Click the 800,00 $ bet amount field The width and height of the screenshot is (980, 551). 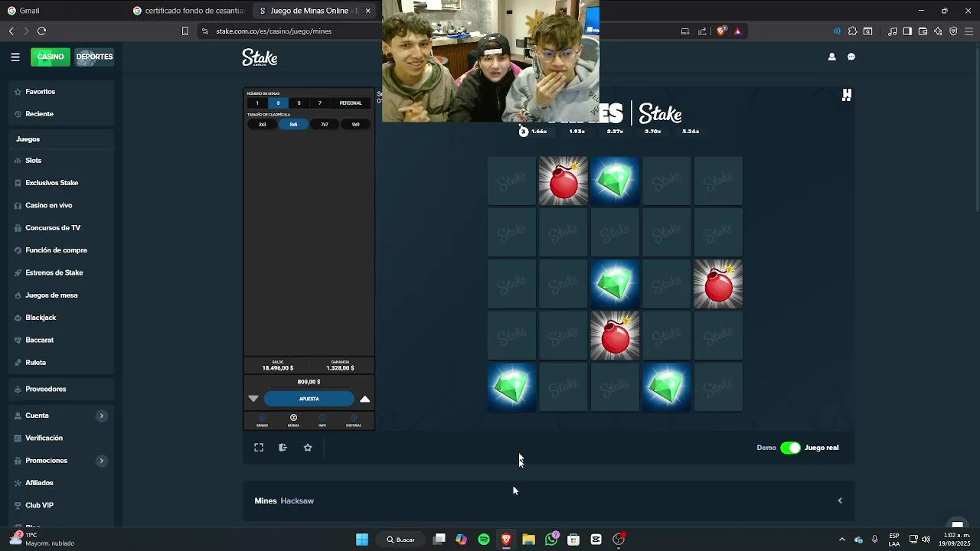pyautogui.click(x=309, y=382)
